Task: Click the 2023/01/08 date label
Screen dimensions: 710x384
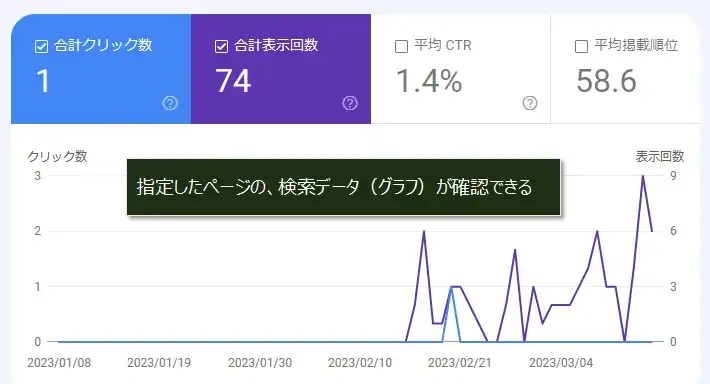Action: click(x=59, y=363)
